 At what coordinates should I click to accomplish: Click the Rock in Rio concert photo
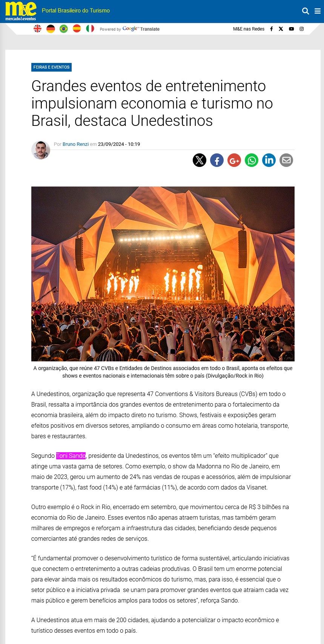[x=163, y=274]
